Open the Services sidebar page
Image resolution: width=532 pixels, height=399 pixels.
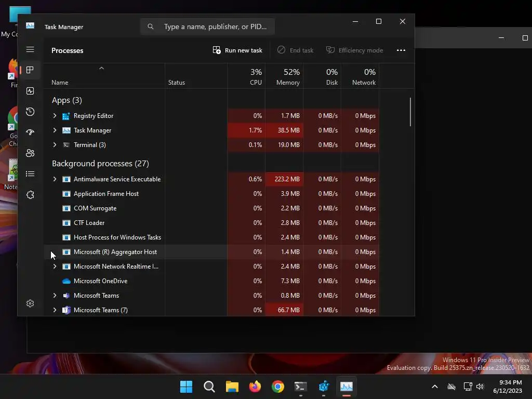click(30, 195)
